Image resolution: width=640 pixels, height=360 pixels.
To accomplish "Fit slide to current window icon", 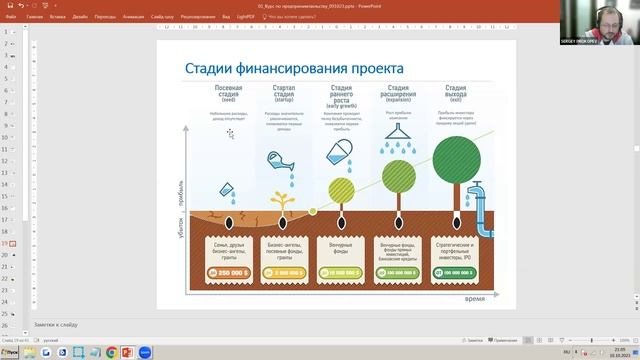I will [x=636, y=340].
